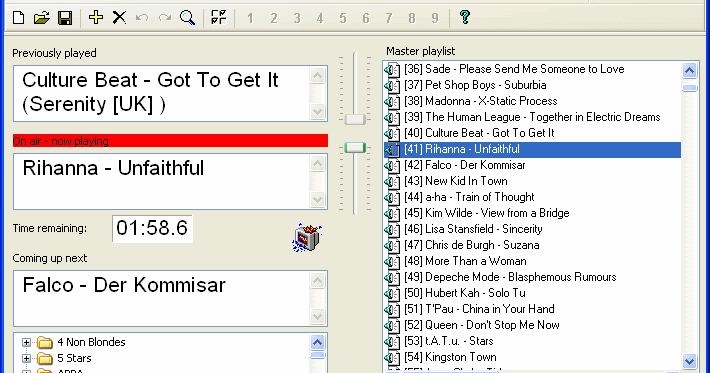The height and width of the screenshot is (373, 710).
Task: Add an item with the yellow plus icon
Action: [96, 18]
